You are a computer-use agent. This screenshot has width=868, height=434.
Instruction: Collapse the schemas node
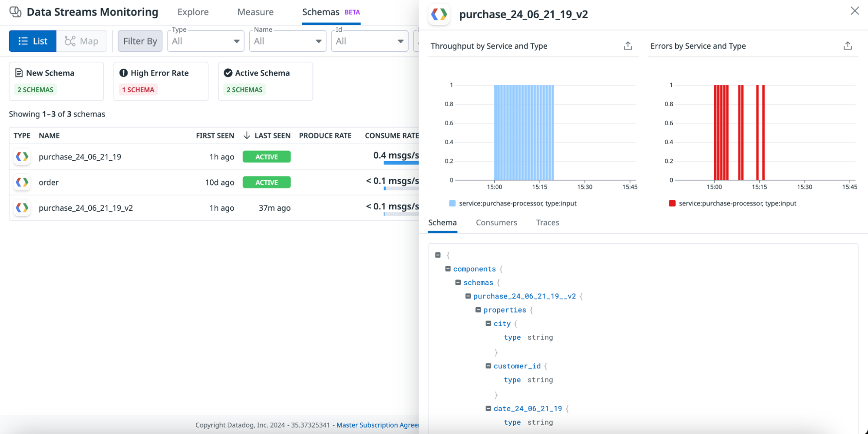click(458, 282)
